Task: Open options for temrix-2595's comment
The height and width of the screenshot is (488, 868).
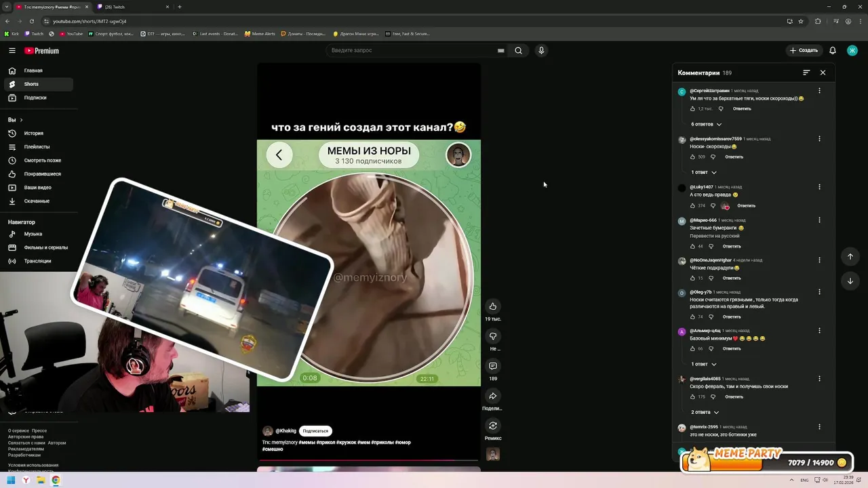Action: pos(819,427)
